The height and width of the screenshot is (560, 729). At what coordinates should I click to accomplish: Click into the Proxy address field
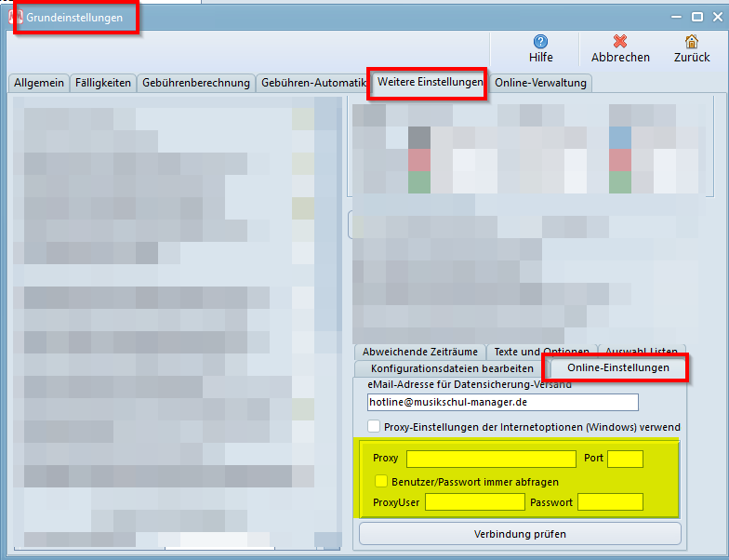coord(491,459)
